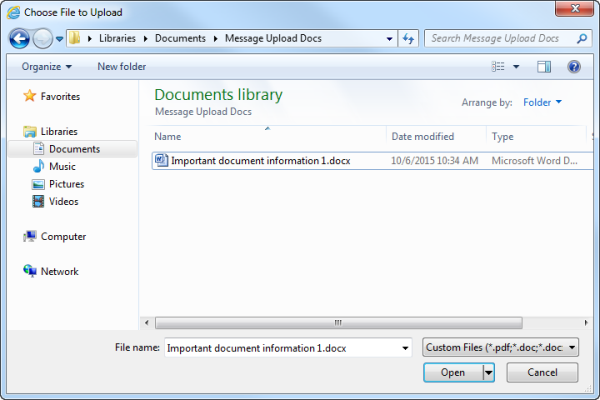Select Documents library in navigation pane
The image size is (600, 400).
click(74, 149)
